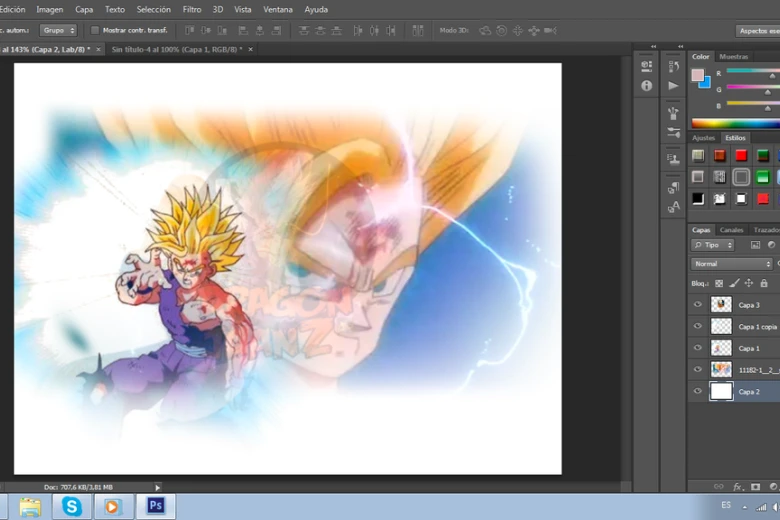Viewport: 780px width, 520px height.
Task: Switch to Sin título-4 document tab
Action: (177, 49)
